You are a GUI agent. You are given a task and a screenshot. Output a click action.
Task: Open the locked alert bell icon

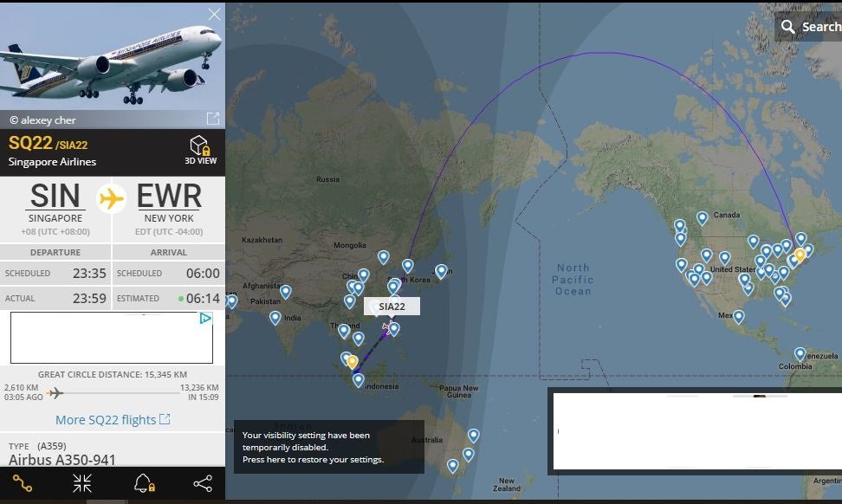[144, 483]
